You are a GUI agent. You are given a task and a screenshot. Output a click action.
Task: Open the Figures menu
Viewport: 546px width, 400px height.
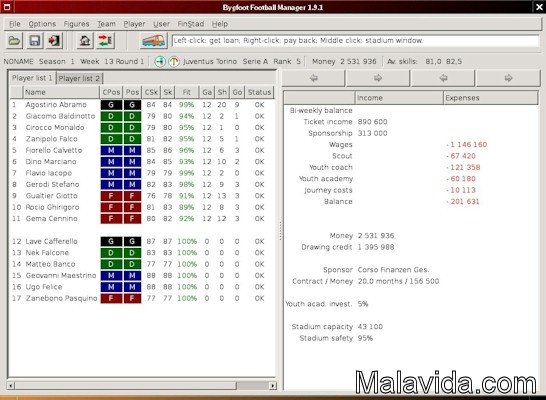[76, 24]
